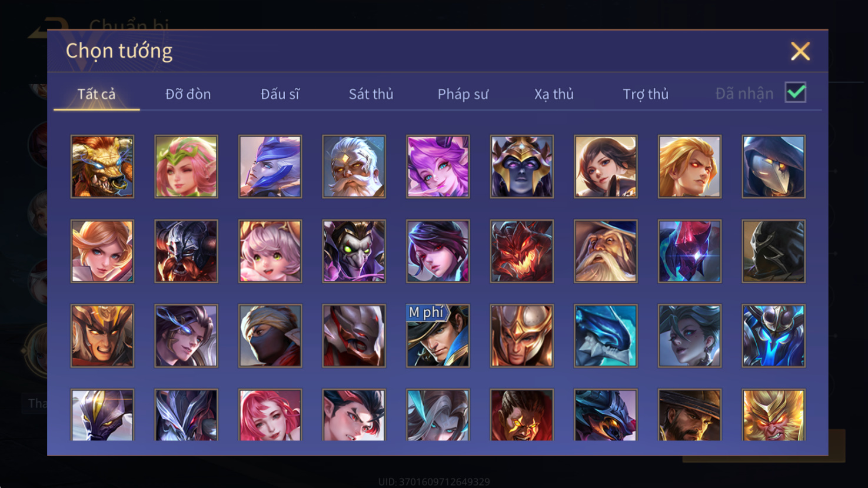
Task: Select the golden bull-horned beast hero portrait
Action: pos(102,167)
